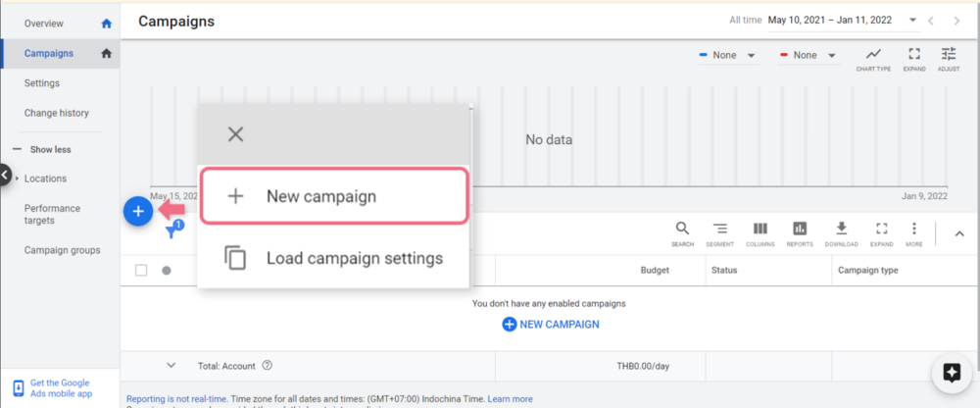Open Reports icon

coord(800,234)
